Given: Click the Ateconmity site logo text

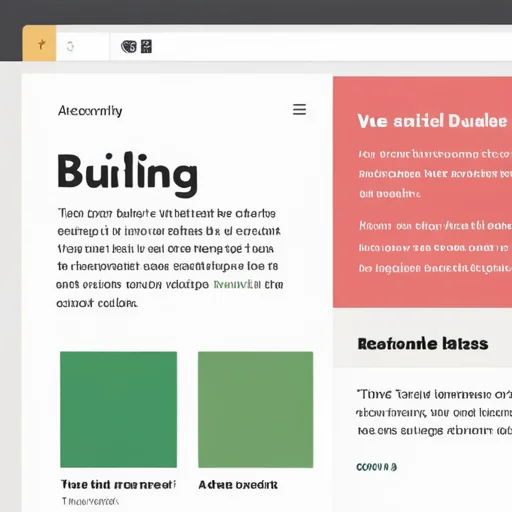Looking at the screenshot, I should [90, 111].
